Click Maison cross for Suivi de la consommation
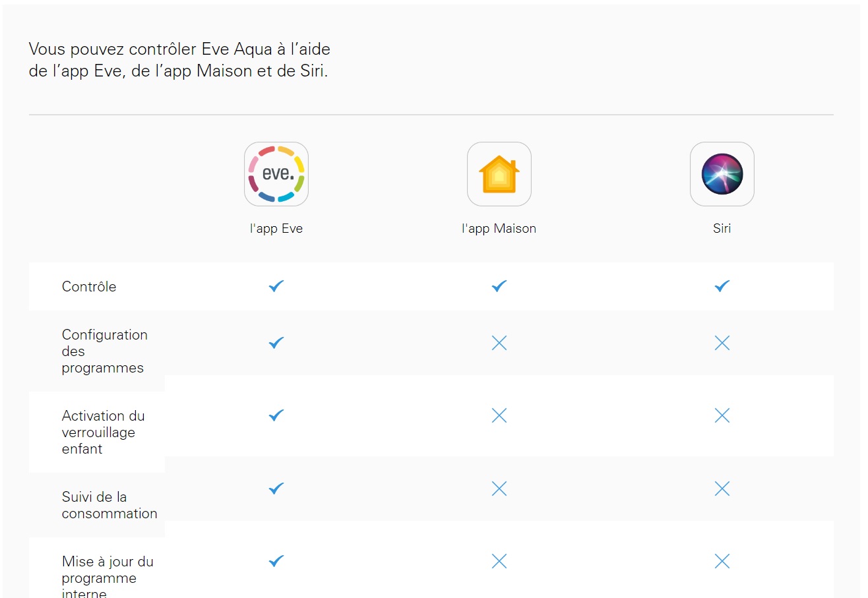 (x=499, y=489)
